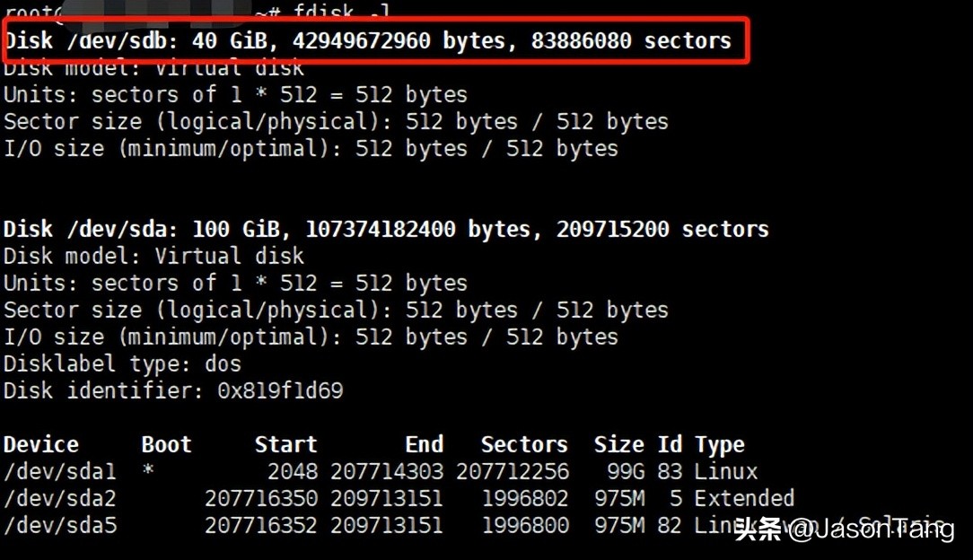Click the 'Extended' partition type text
The image size is (973, 560).
(x=744, y=498)
